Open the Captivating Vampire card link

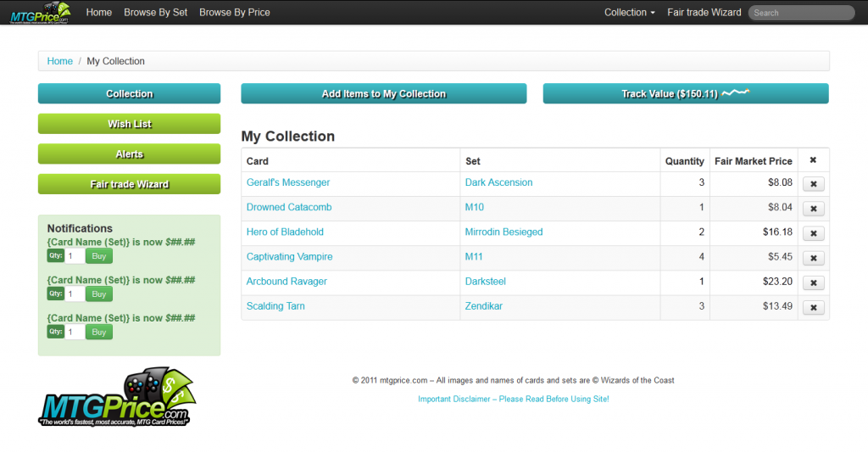pyautogui.click(x=290, y=256)
